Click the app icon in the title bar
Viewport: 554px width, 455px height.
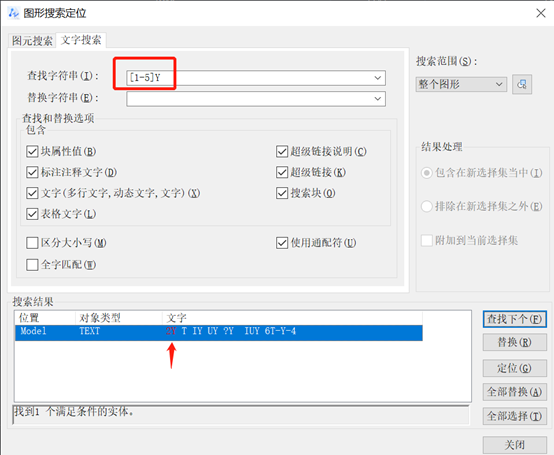[13, 13]
